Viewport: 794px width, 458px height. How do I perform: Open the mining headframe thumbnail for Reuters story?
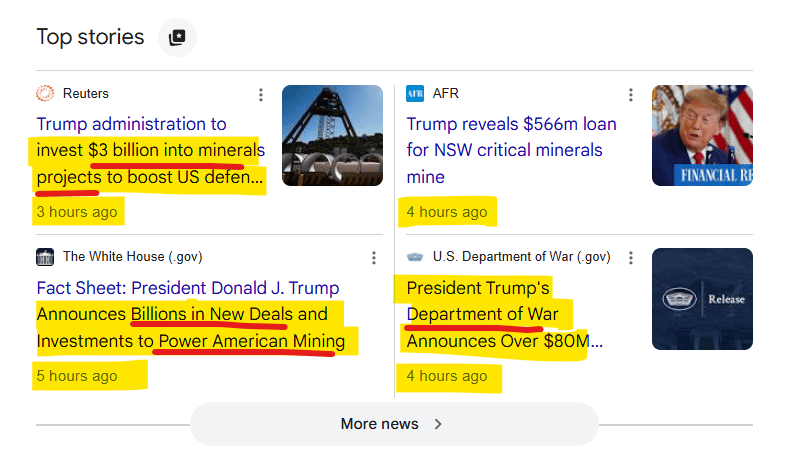pos(332,135)
